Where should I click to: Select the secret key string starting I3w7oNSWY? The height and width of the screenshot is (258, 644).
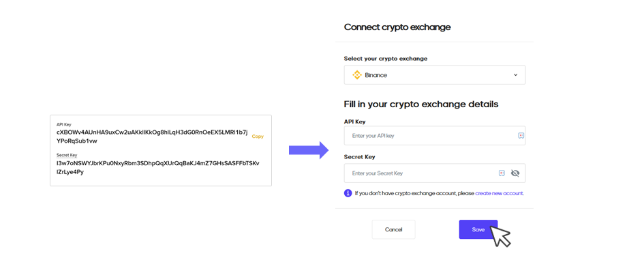tap(158, 168)
